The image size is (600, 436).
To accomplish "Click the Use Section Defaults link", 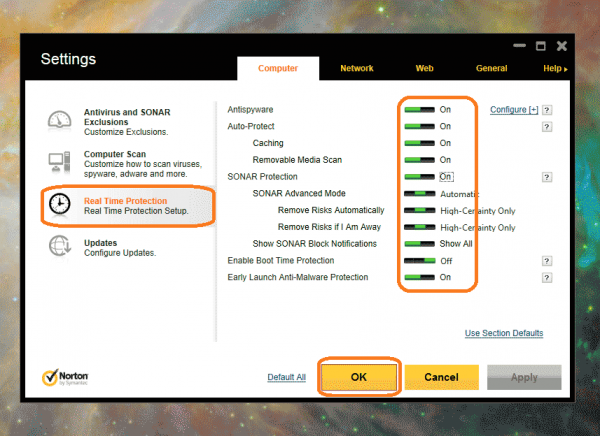I will [504, 333].
